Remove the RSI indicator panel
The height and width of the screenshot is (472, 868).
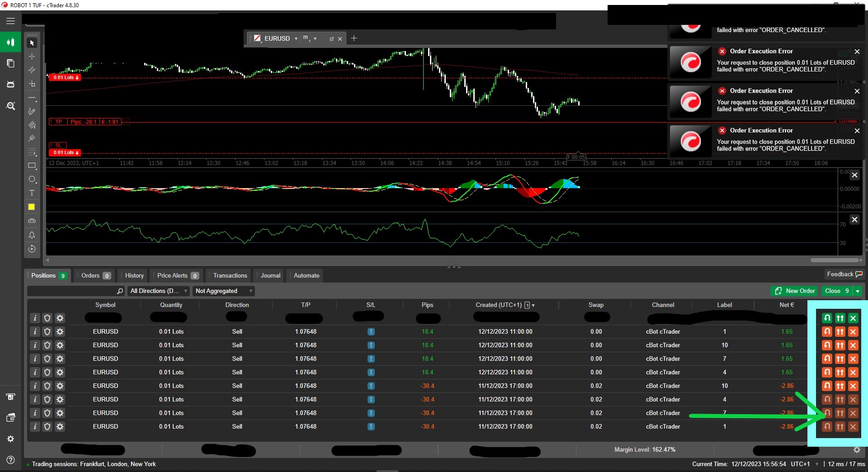tap(854, 220)
